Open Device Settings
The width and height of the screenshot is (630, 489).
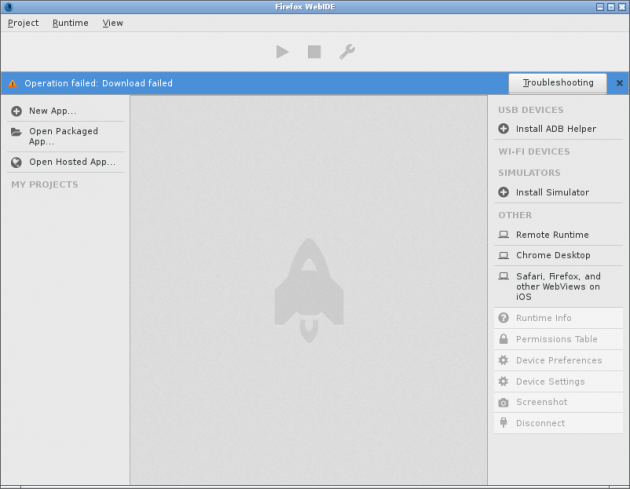(558, 382)
